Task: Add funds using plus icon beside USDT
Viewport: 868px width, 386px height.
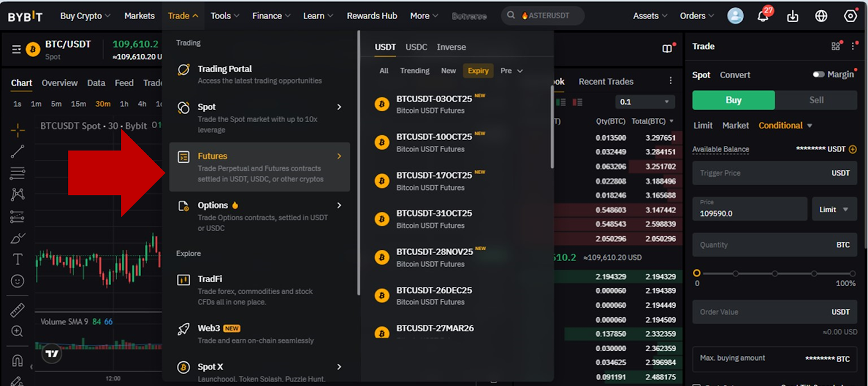Action: [853, 149]
